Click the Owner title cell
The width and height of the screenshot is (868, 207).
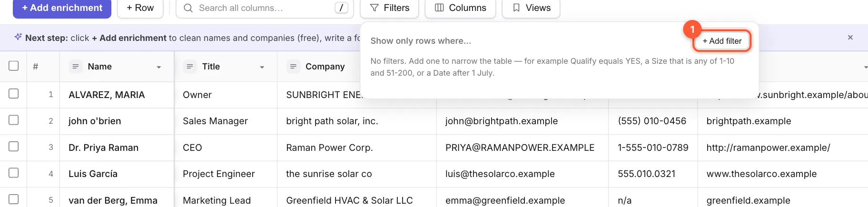pyautogui.click(x=226, y=95)
